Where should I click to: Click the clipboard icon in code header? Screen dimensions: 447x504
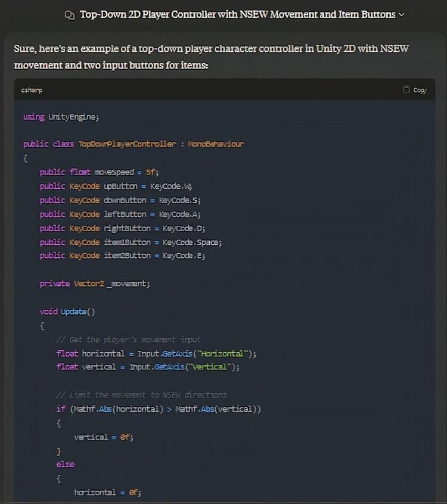(x=406, y=89)
